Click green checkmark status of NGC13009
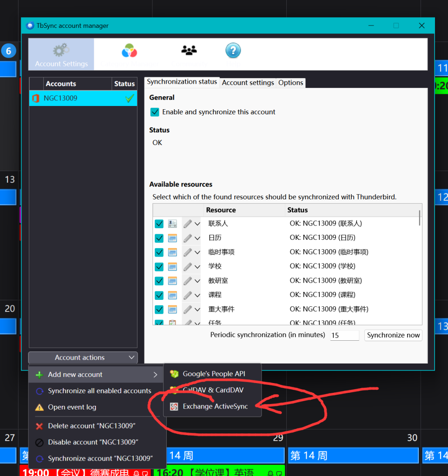Screen dimensions: 448x476 click(x=130, y=98)
